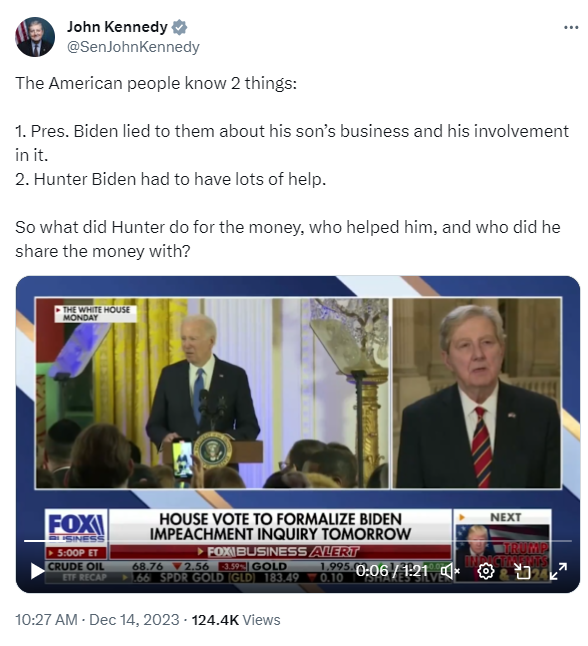The width and height of the screenshot is (588, 646).
Task: Click the NEXT Trump Indictments preview
Action: click(x=502, y=545)
